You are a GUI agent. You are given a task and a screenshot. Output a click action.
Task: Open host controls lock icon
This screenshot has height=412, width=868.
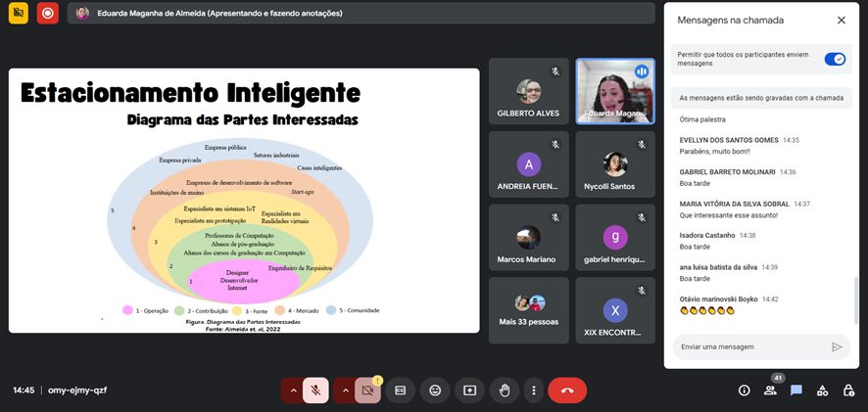click(x=848, y=389)
